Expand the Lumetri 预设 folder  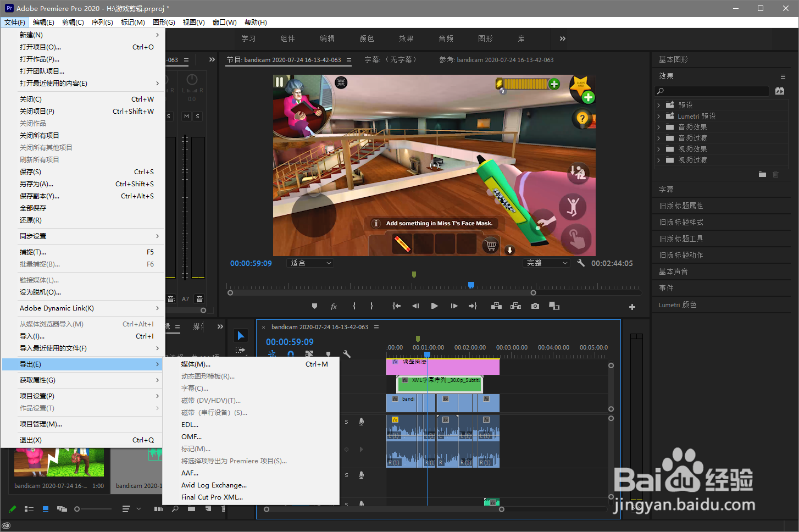[x=658, y=116]
